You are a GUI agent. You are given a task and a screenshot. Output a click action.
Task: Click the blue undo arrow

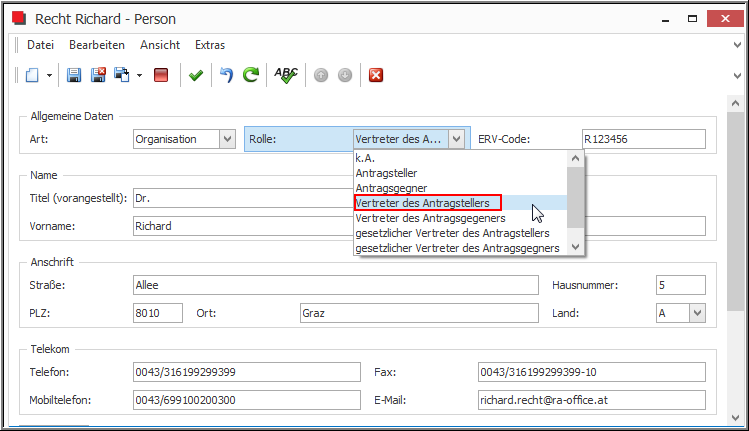(x=226, y=75)
